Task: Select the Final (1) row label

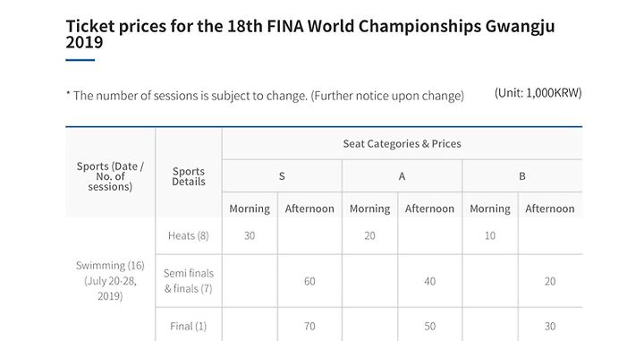Action: [189, 326]
